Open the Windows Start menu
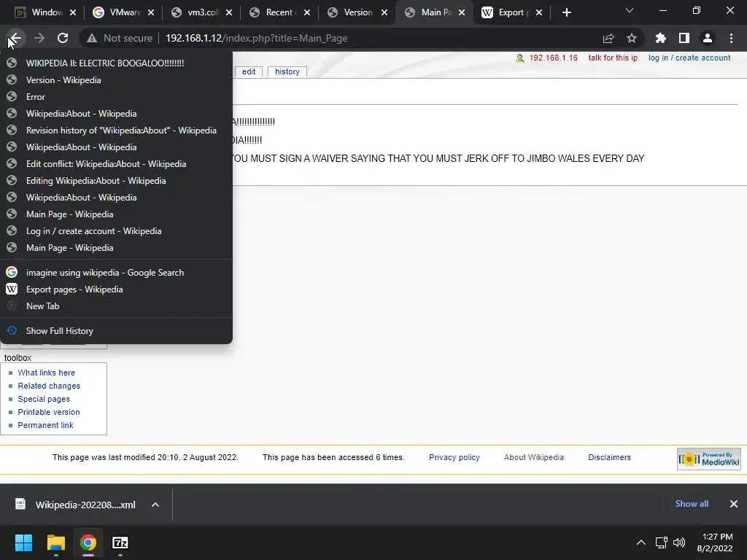 (x=23, y=542)
